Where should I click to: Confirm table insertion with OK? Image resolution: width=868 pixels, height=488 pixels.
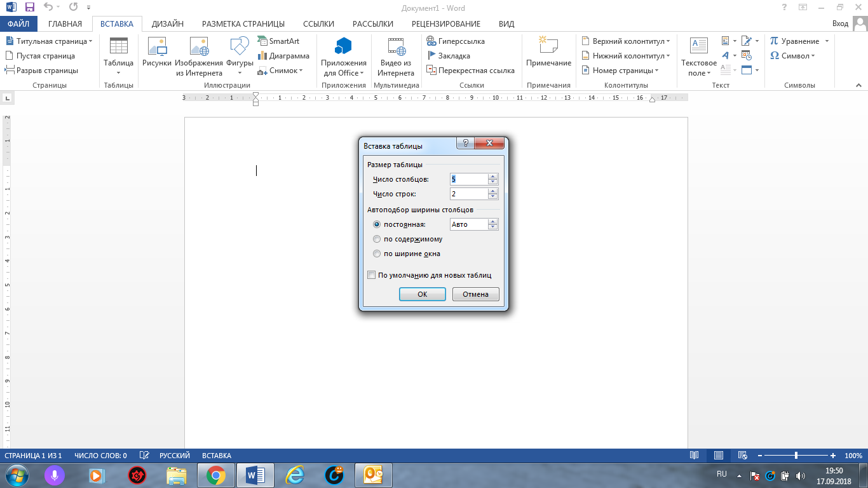coord(422,294)
